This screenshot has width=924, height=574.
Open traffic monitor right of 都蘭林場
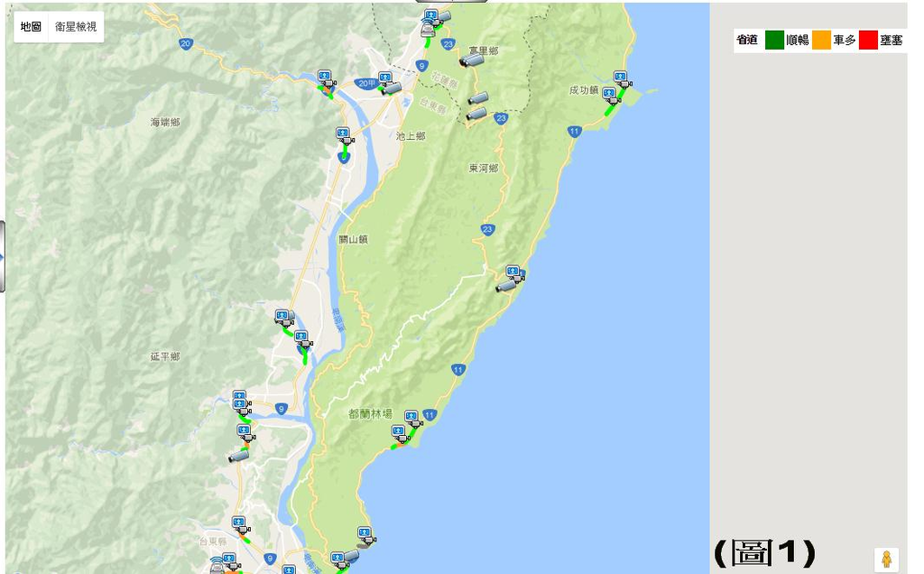[413, 418]
